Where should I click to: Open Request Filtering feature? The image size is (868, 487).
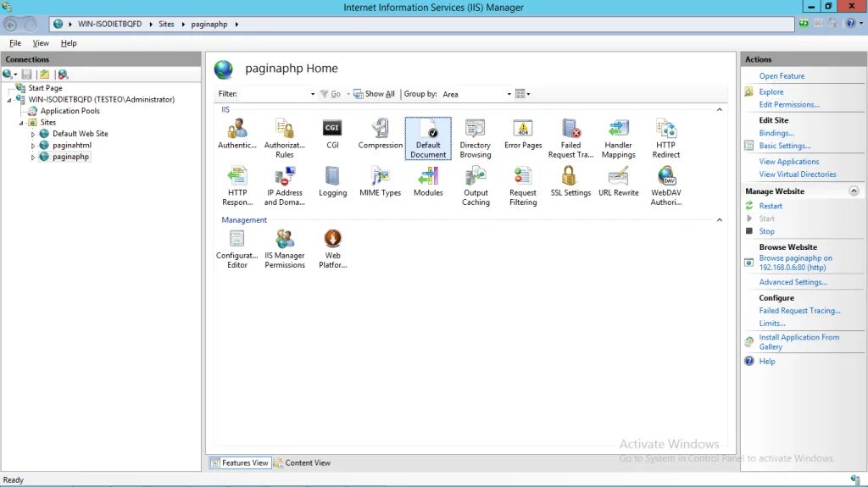[x=523, y=186]
